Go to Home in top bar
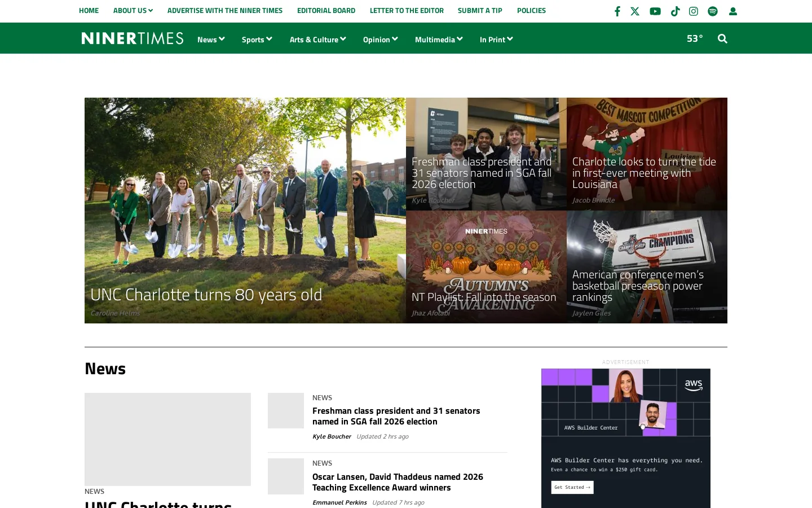 click(89, 11)
